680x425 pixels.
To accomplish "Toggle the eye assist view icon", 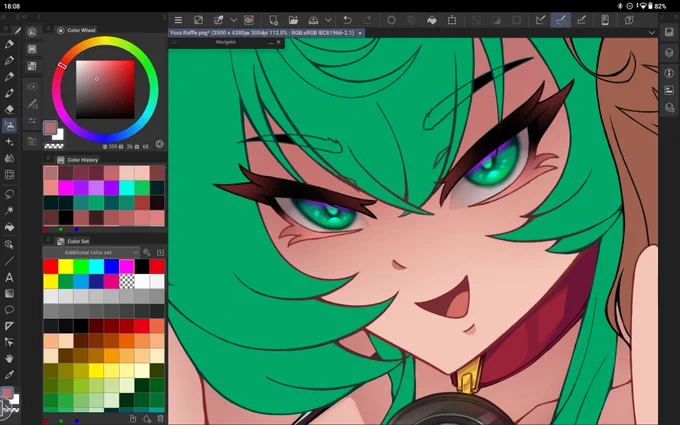I will point(249,20).
